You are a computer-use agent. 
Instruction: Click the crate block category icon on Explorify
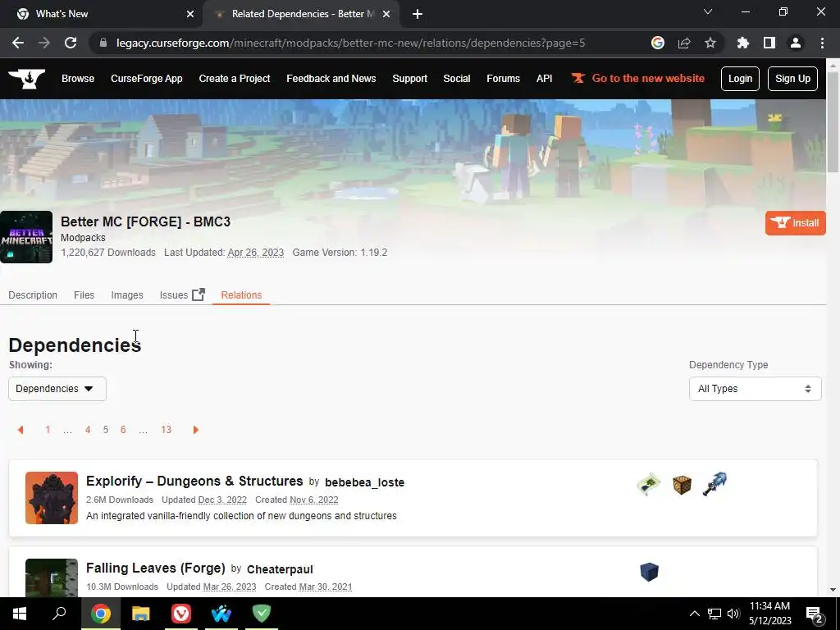point(682,485)
